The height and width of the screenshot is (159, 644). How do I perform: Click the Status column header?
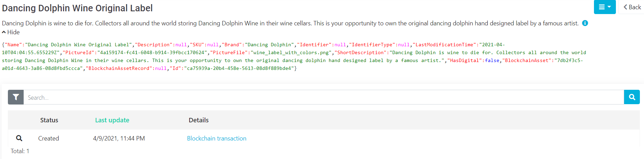pyautogui.click(x=49, y=120)
